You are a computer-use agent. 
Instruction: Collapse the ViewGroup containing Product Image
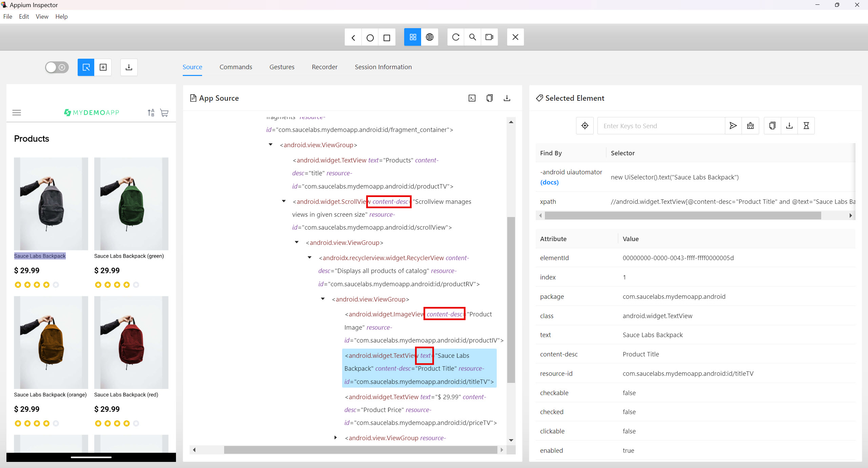click(x=323, y=299)
